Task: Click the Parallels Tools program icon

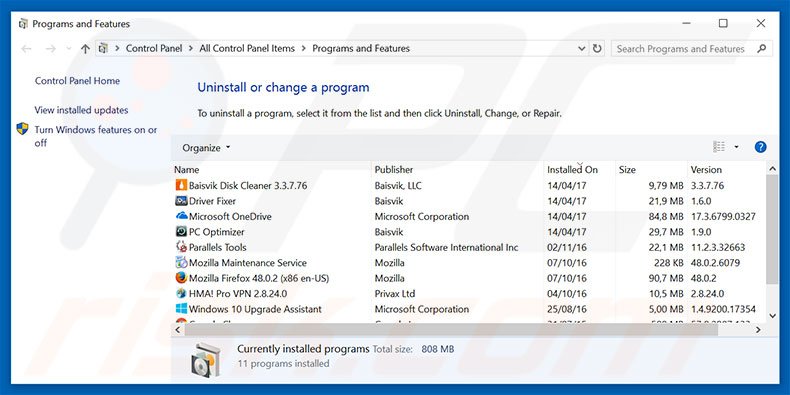Action: click(181, 247)
